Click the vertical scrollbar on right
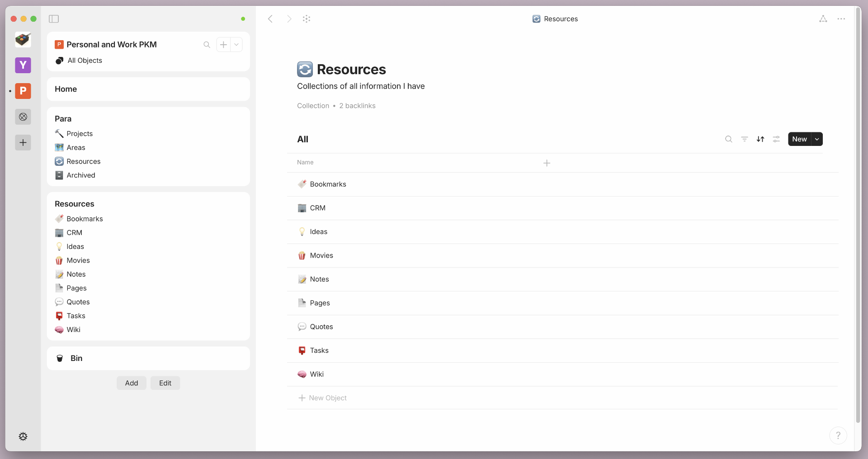868x459 pixels. point(858,215)
